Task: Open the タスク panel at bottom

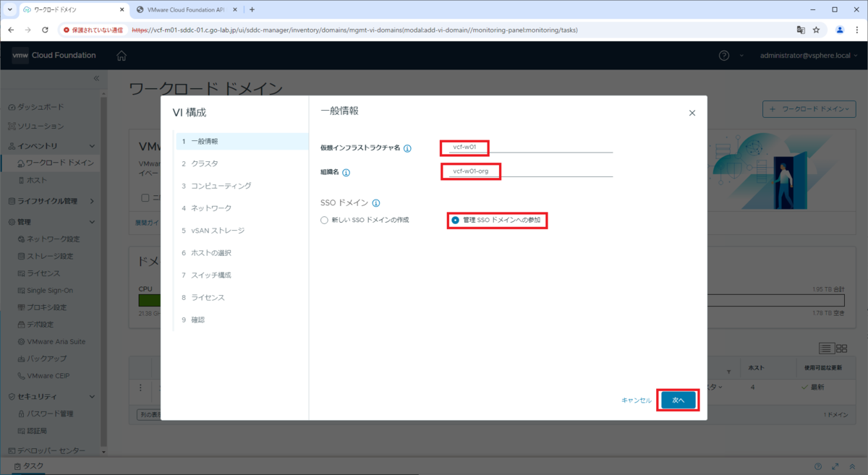Action: coord(29,466)
